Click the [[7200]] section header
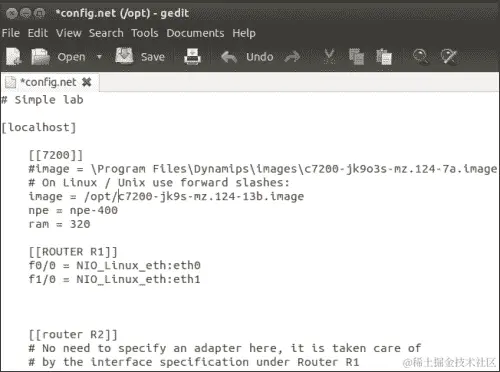Image resolution: width=500 pixels, height=372 pixels. click(56, 155)
